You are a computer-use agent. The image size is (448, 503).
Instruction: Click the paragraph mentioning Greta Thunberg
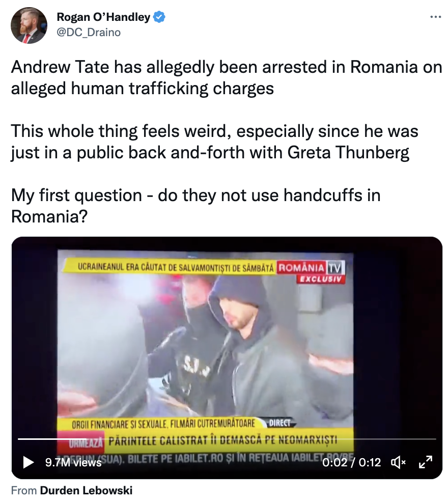point(214,142)
